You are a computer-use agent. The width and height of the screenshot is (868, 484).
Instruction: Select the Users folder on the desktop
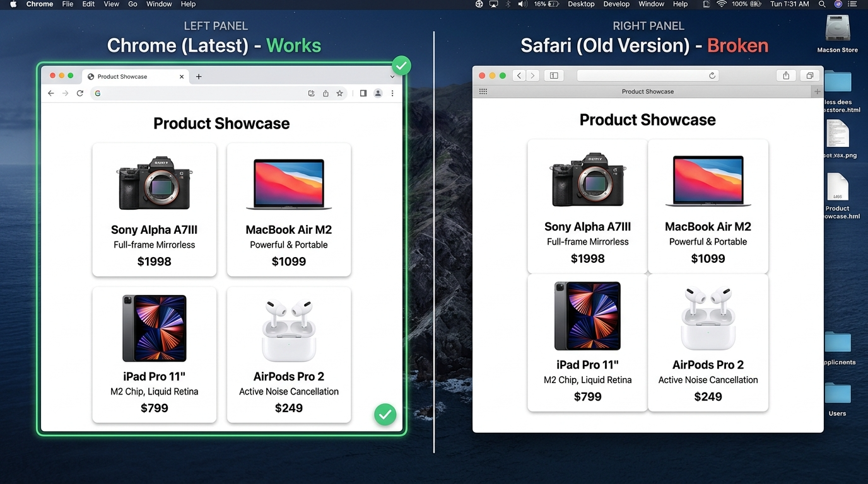(x=838, y=399)
